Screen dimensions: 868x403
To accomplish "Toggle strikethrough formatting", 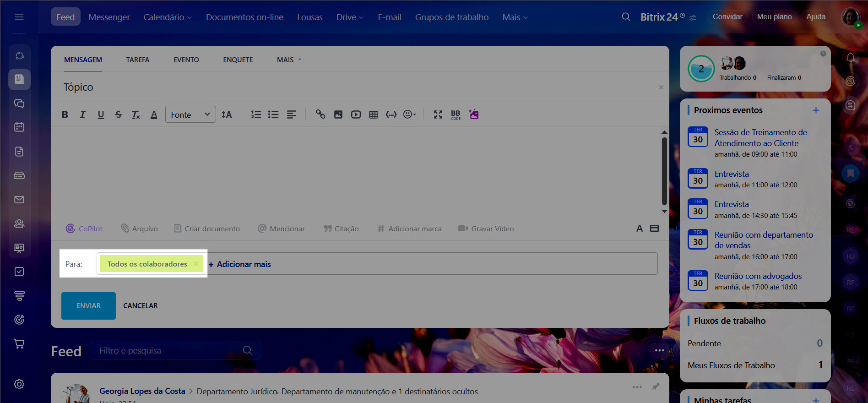I will pos(119,114).
